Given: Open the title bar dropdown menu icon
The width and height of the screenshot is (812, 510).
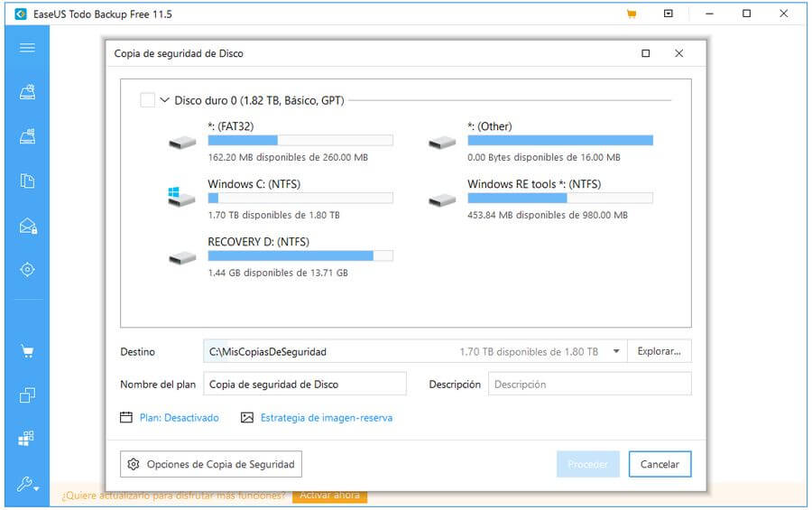Looking at the screenshot, I should click(668, 14).
